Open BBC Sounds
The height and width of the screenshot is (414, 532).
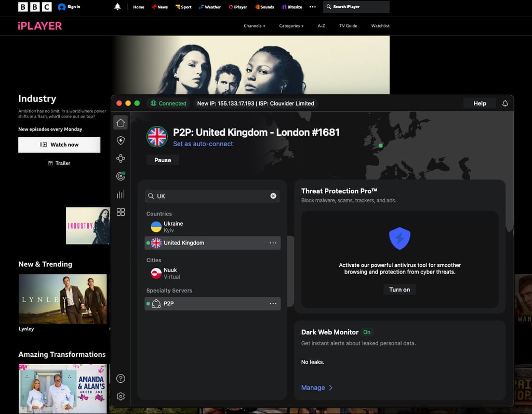click(264, 7)
